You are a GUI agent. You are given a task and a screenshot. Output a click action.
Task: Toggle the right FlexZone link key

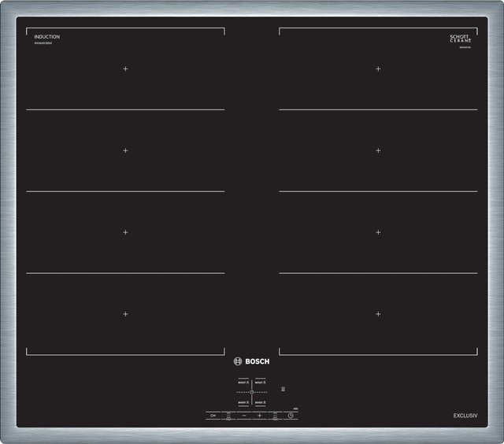pos(275,416)
